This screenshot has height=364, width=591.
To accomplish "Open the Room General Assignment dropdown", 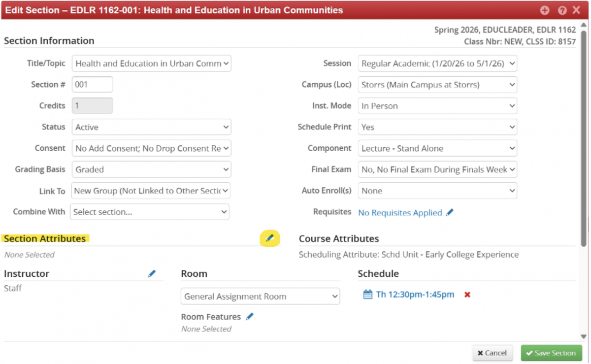I will (x=260, y=297).
